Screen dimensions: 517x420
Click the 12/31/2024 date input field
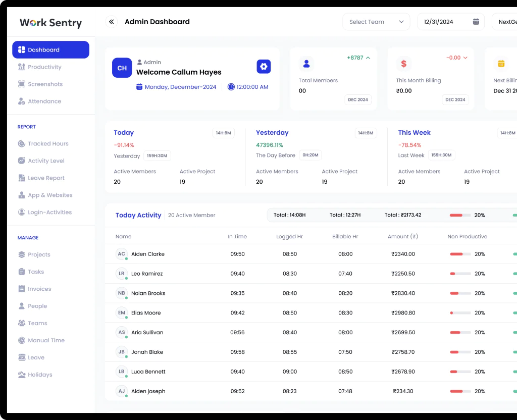pos(444,22)
